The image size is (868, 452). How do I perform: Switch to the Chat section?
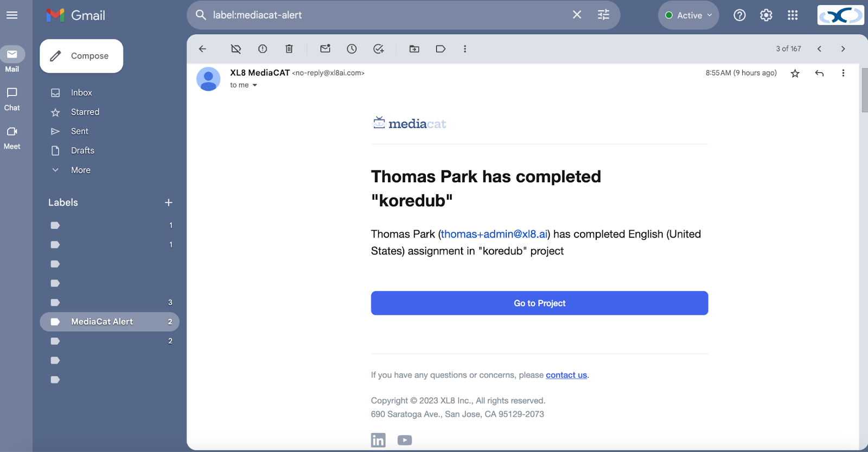point(12,99)
